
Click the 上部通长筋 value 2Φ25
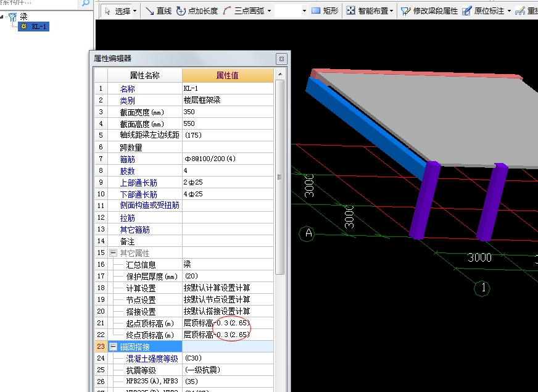click(228, 182)
